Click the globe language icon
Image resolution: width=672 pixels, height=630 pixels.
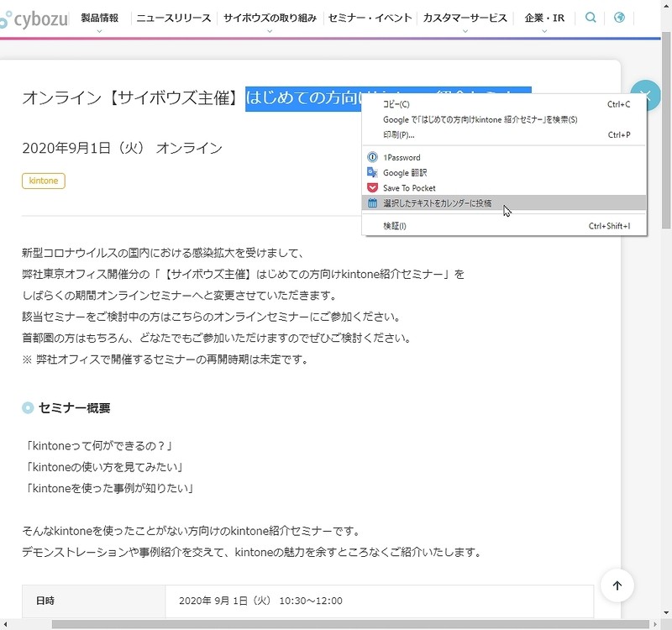(x=619, y=18)
